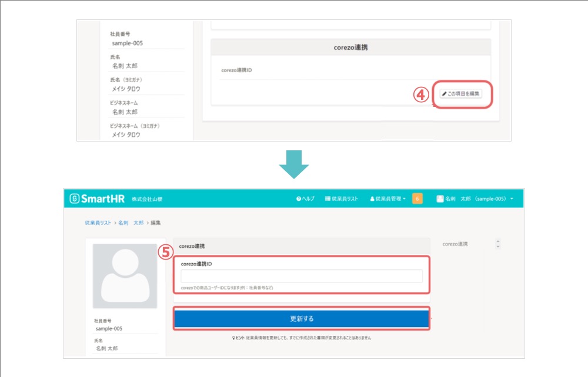Click the 名刺 太郎 breadcrumb link
Screen dimensions: 588x377
(x=131, y=223)
